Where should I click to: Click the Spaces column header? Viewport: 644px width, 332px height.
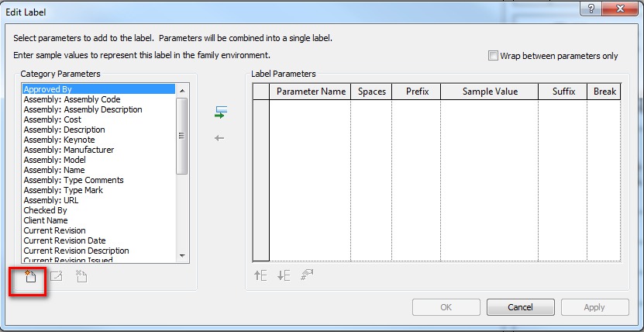click(371, 92)
